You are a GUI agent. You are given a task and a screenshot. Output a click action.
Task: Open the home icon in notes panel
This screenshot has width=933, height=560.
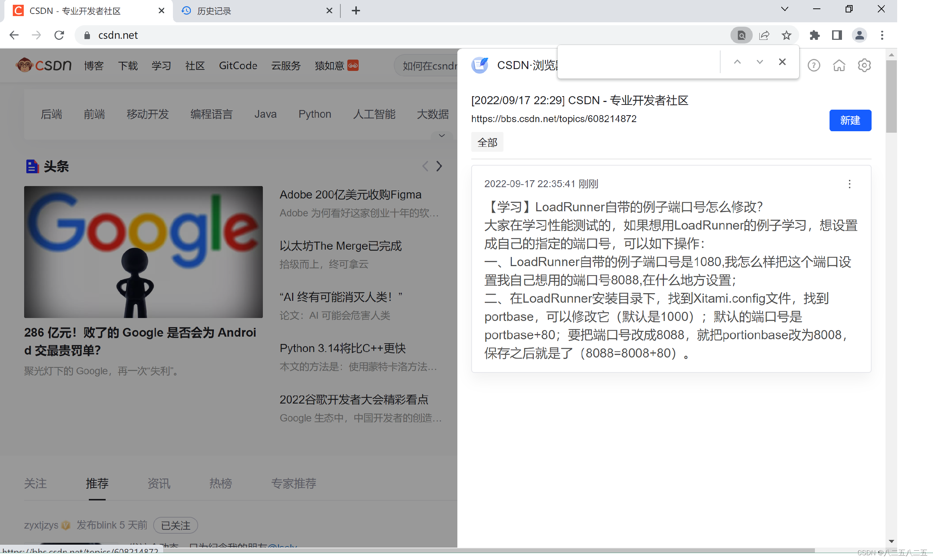[839, 66]
